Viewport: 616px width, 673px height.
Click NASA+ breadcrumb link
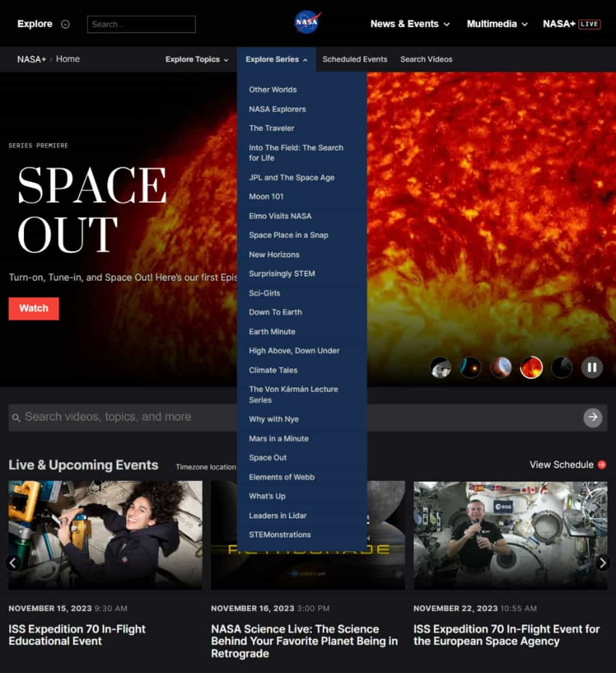[x=32, y=59]
